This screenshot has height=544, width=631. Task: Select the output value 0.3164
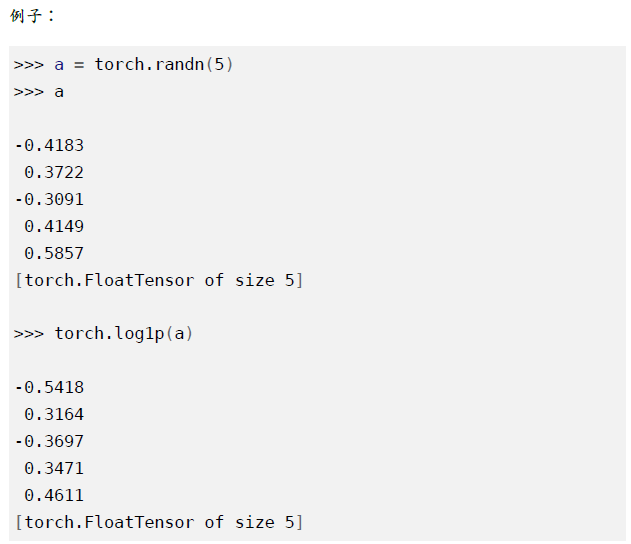point(54,414)
